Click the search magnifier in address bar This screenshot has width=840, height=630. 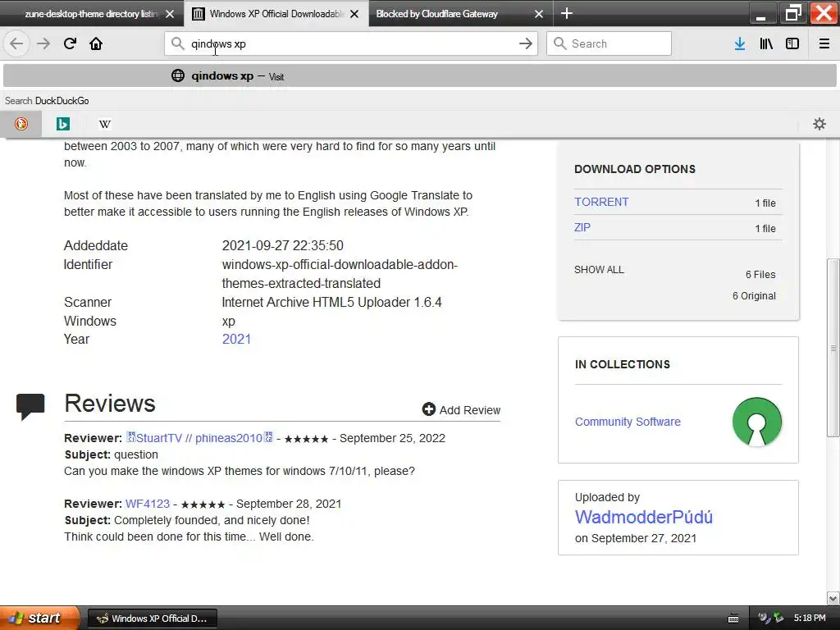click(x=177, y=43)
